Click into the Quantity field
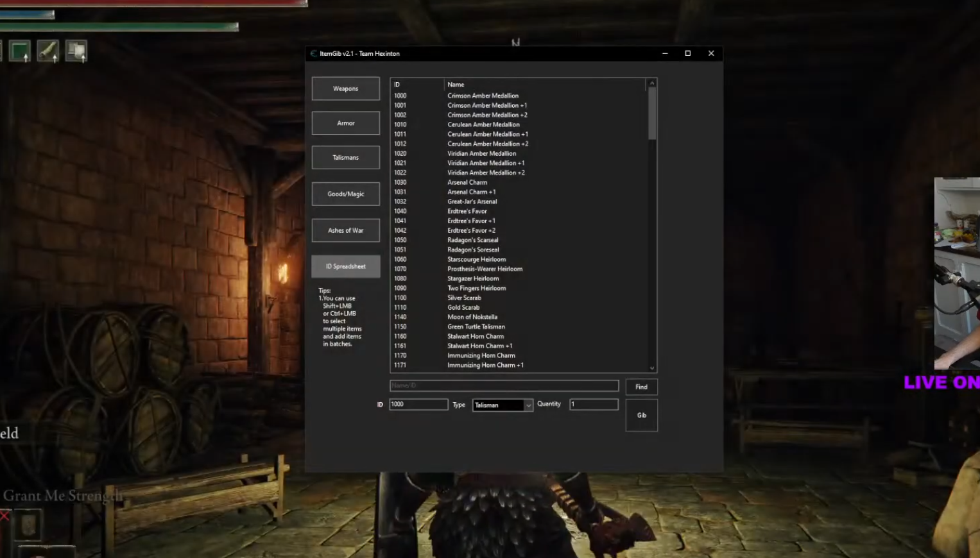The image size is (980, 558). [594, 404]
